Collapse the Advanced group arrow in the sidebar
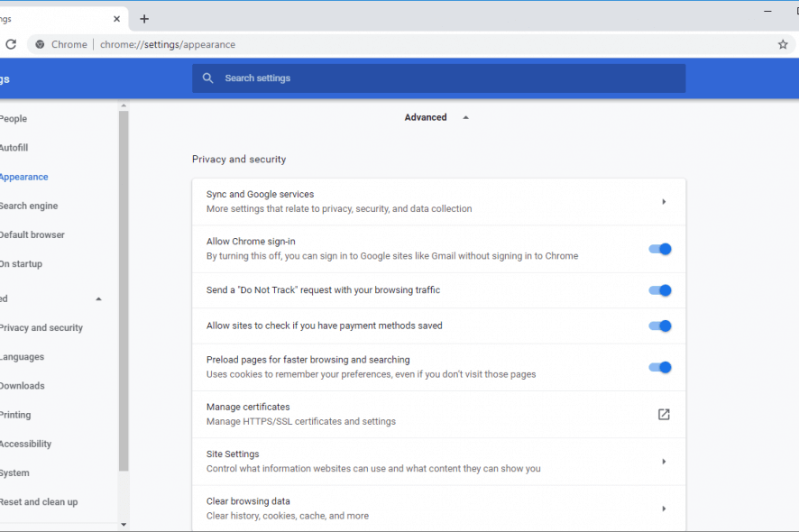799x532 pixels. click(99, 299)
